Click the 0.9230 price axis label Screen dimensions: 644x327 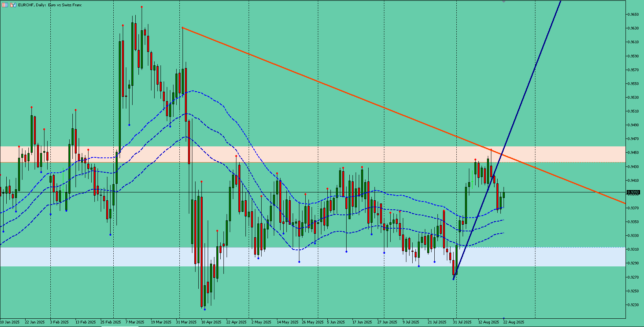coord(633,305)
